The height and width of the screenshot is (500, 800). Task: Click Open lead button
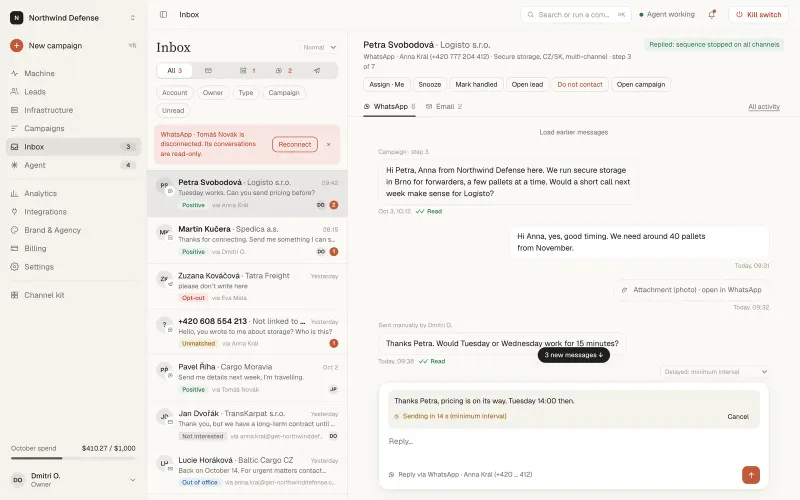click(x=527, y=85)
